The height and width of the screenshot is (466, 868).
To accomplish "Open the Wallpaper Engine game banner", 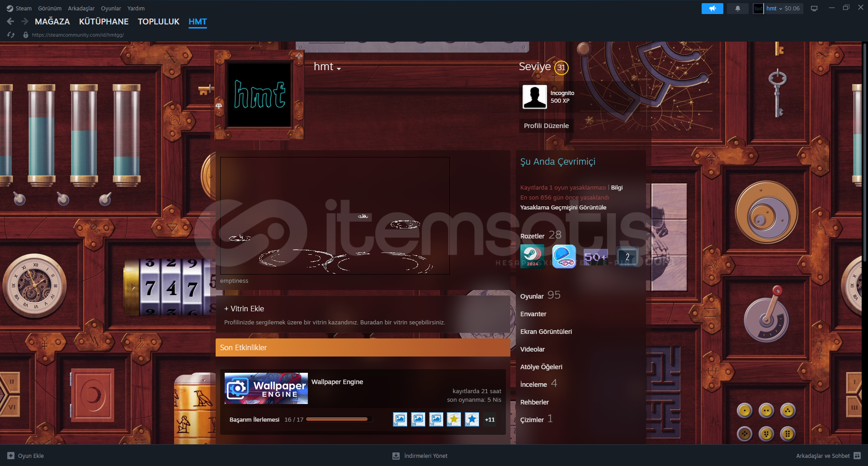I will [x=266, y=389].
